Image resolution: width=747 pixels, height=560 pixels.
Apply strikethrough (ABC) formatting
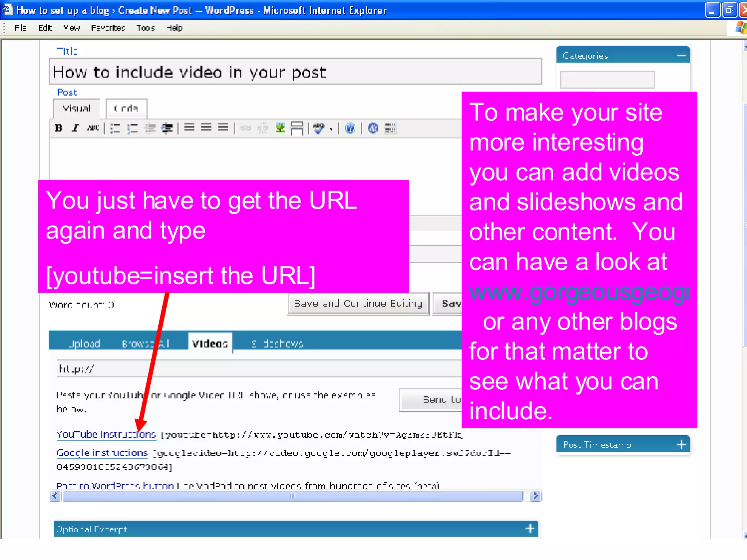[93, 128]
